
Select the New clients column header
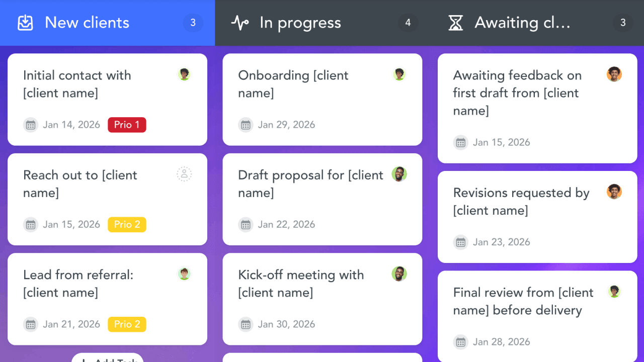pos(87,23)
